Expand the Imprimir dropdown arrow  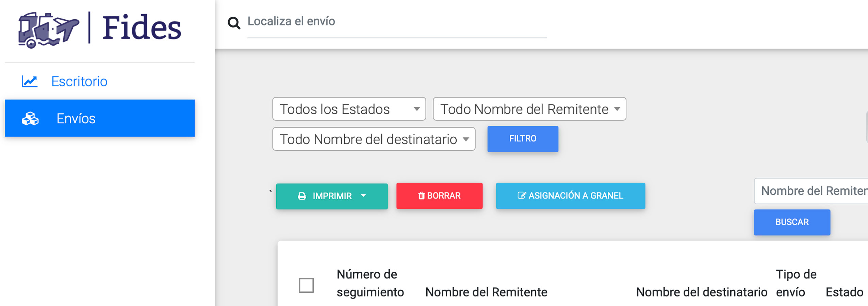click(x=363, y=196)
